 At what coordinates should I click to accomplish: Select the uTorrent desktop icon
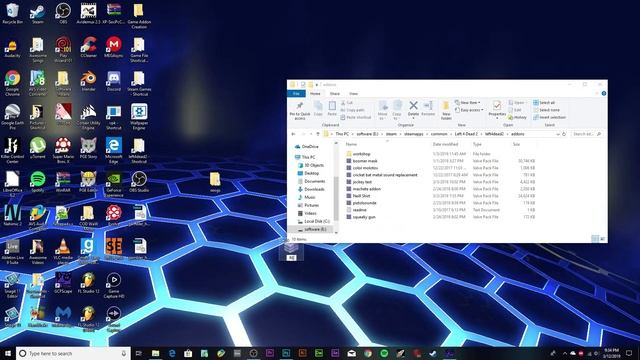pyautogui.click(x=38, y=148)
